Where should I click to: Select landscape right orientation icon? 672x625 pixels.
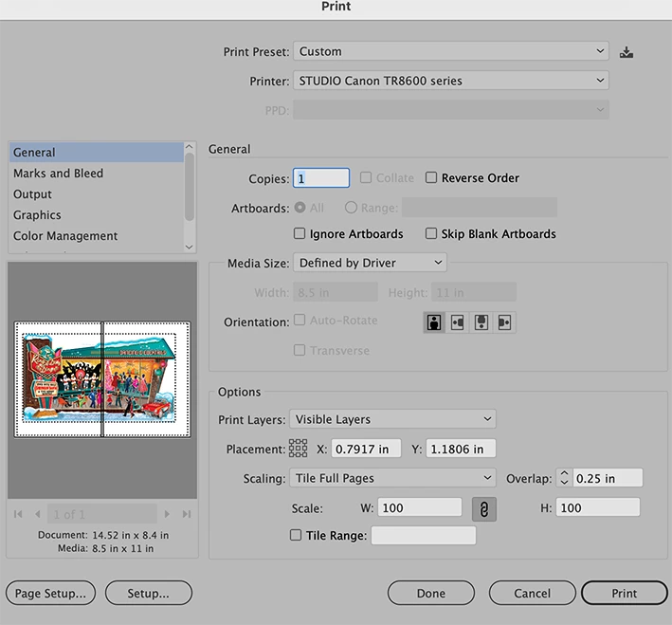[504, 322]
